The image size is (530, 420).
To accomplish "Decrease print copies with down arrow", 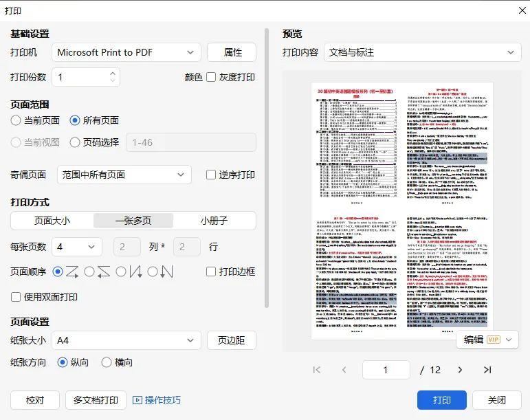I will point(113,80).
